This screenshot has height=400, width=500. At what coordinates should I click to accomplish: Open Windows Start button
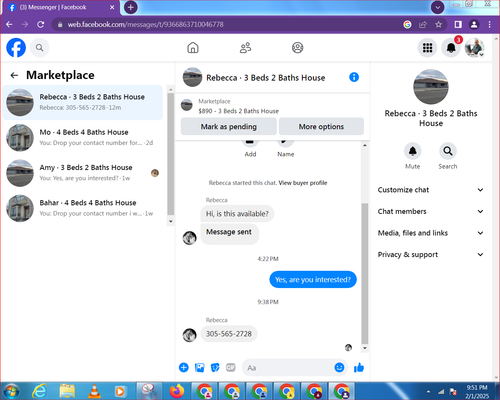coord(11,391)
